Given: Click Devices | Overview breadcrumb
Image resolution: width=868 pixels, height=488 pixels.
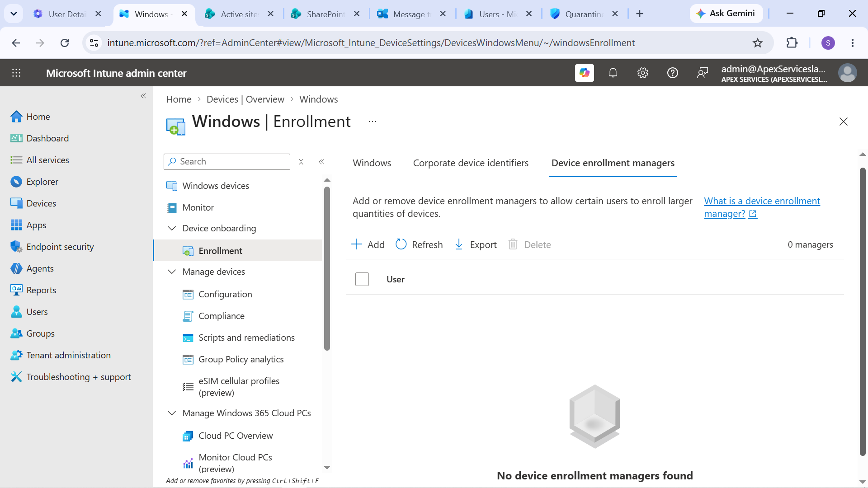Looking at the screenshot, I should click(245, 99).
